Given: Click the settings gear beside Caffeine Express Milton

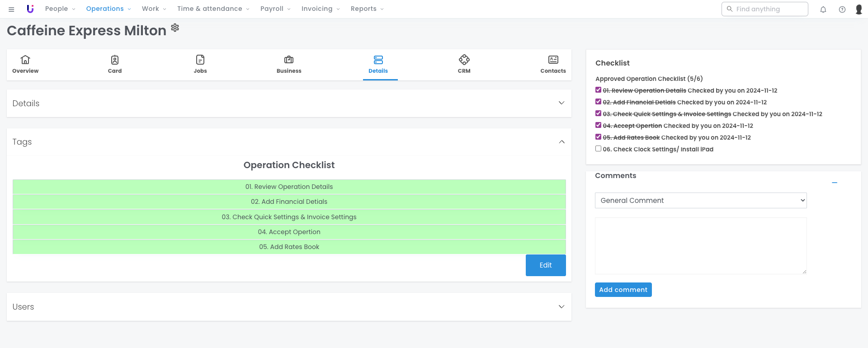Looking at the screenshot, I should coord(175,28).
